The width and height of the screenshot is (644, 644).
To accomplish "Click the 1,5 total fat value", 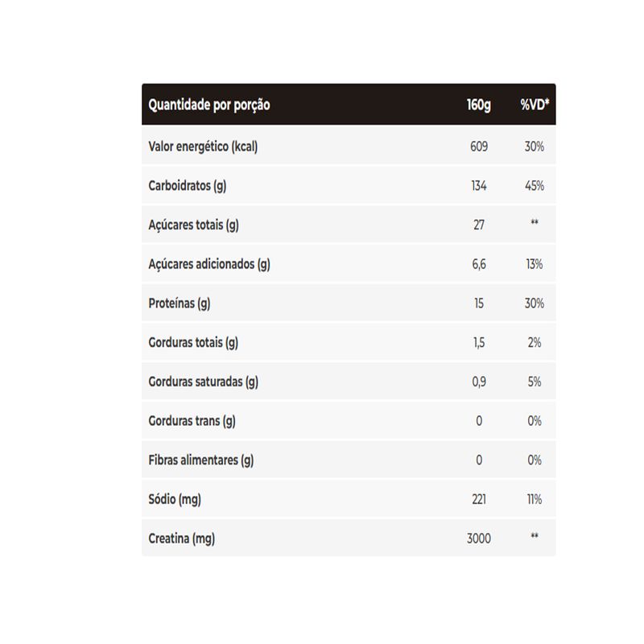I will coord(479,343).
